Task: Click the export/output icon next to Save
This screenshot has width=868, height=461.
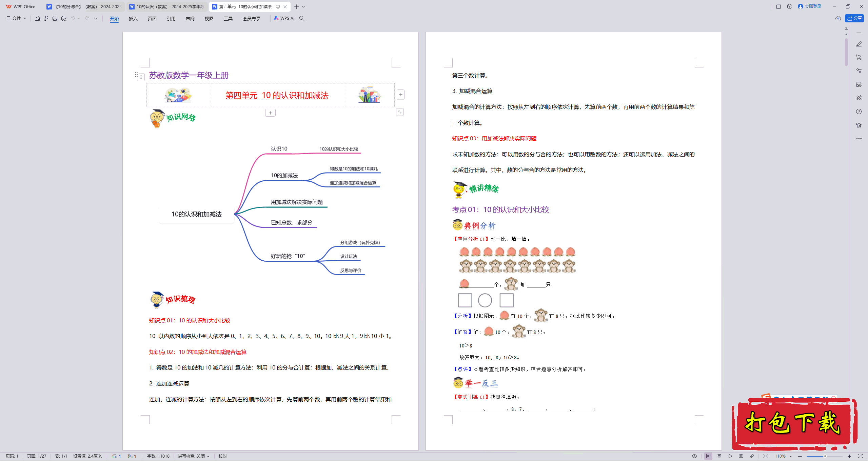Action: pos(46,18)
